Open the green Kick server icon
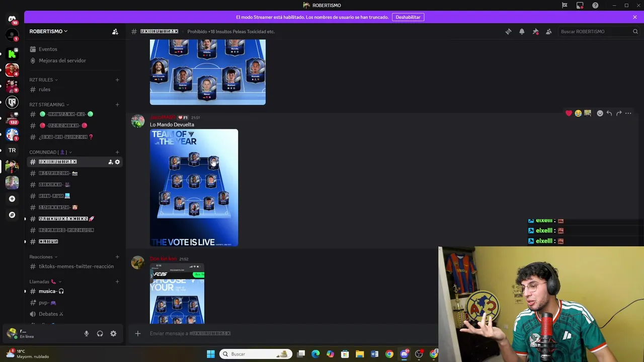Image resolution: width=644 pixels, height=362 pixels. coord(12,53)
